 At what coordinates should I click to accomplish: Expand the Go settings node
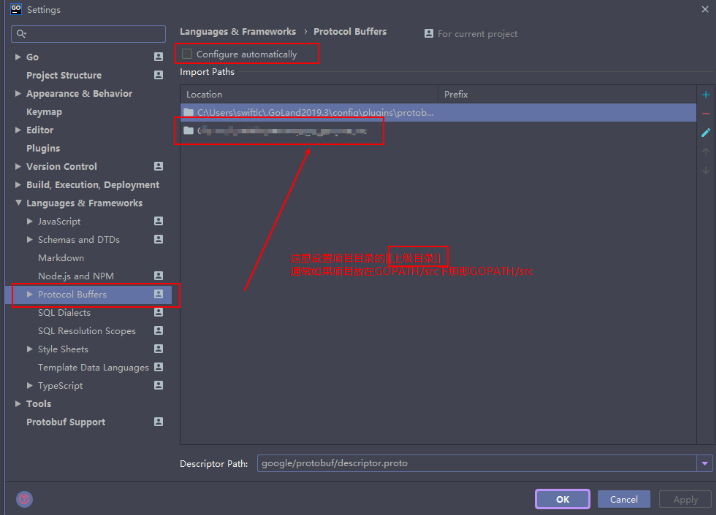pyautogui.click(x=18, y=57)
